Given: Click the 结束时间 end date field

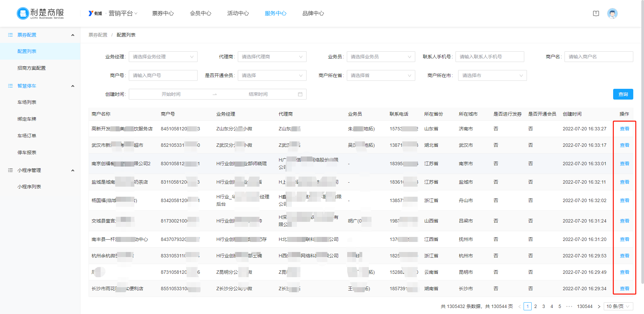Looking at the screenshot, I should tap(258, 94).
